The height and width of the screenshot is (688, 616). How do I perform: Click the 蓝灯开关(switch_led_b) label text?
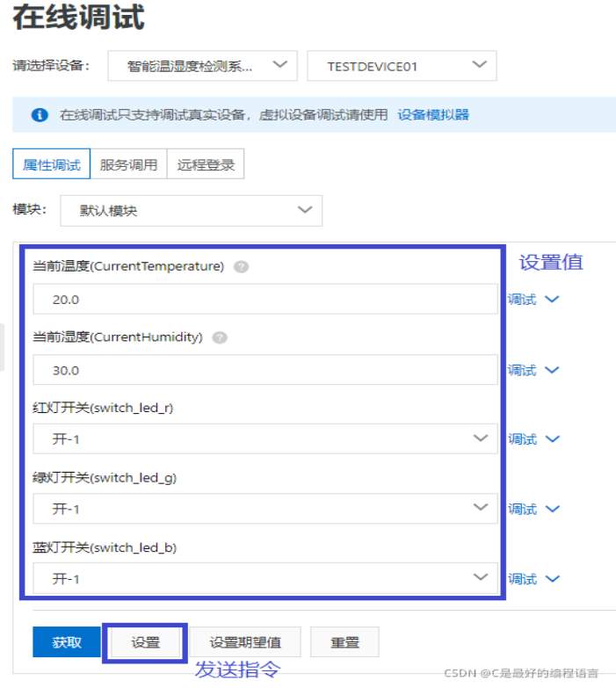click(105, 547)
